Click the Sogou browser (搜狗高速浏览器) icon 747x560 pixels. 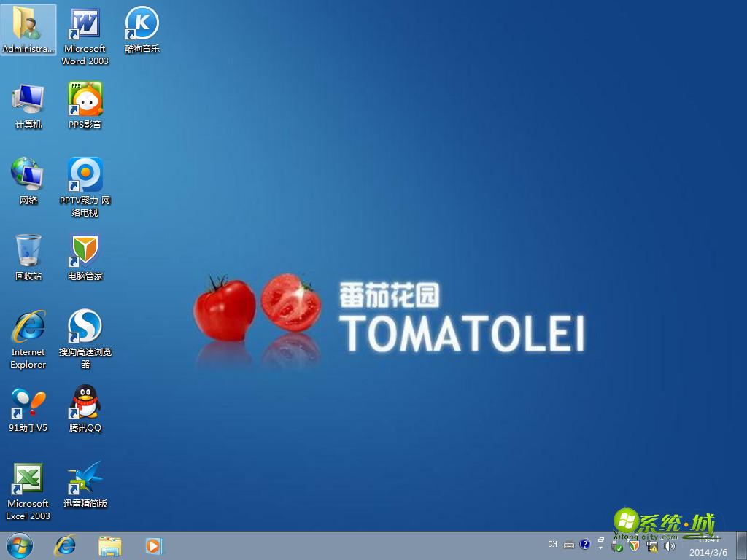[x=85, y=327]
